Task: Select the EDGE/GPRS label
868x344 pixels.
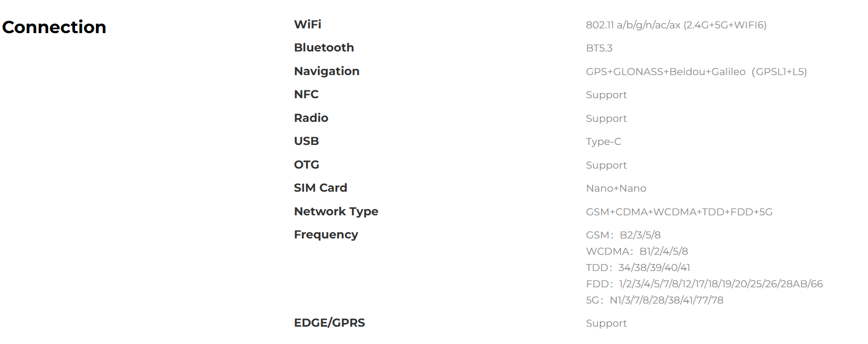Action: coord(329,322)
